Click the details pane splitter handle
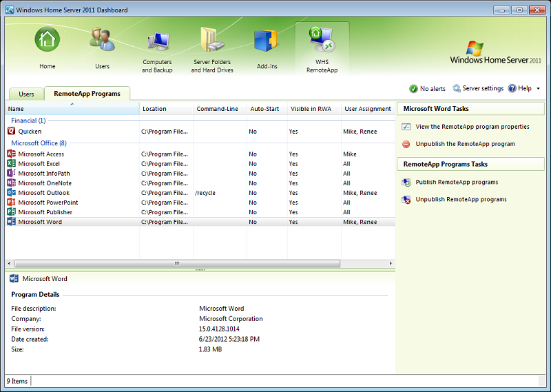Image resolution: width=551 pixels, height=392 pixels. [200, 269]
